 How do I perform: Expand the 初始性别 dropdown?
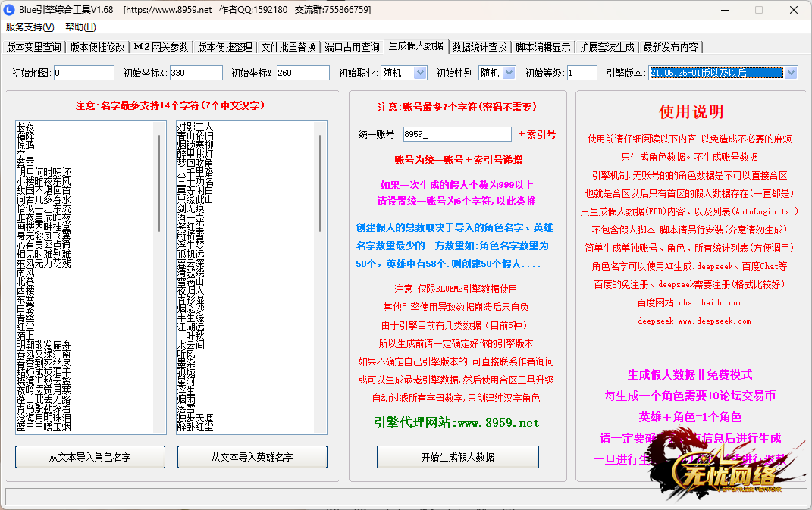pyautogui.click(x=500, y=73)
